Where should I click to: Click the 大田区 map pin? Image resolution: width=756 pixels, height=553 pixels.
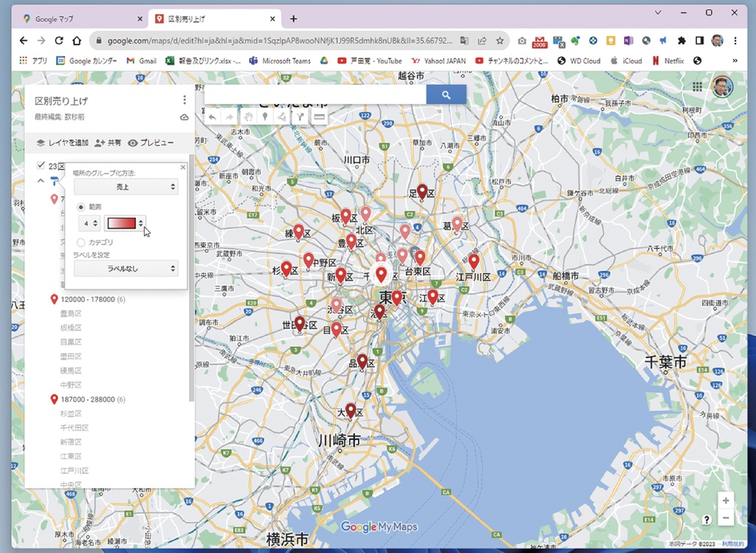click(351, 411)
